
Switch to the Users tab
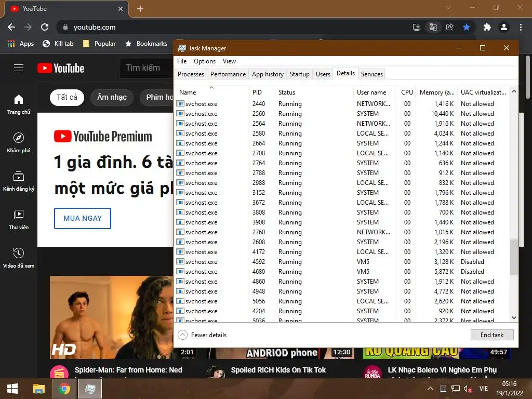pos(323,74)
